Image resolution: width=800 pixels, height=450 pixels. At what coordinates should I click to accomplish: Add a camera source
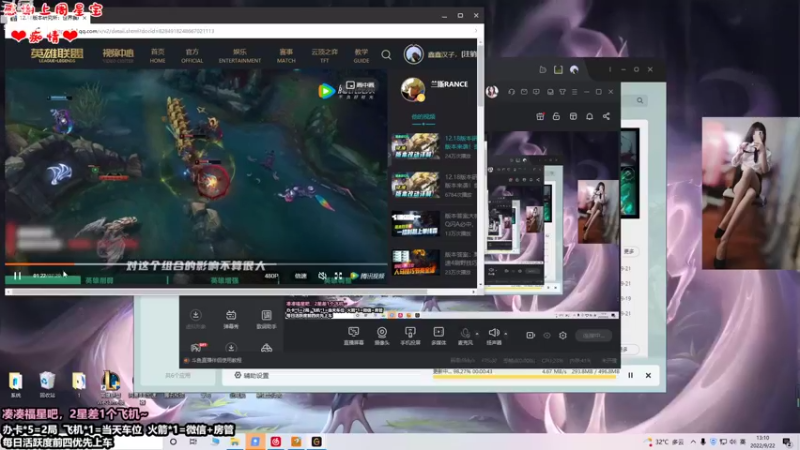[x=382, y=336]
